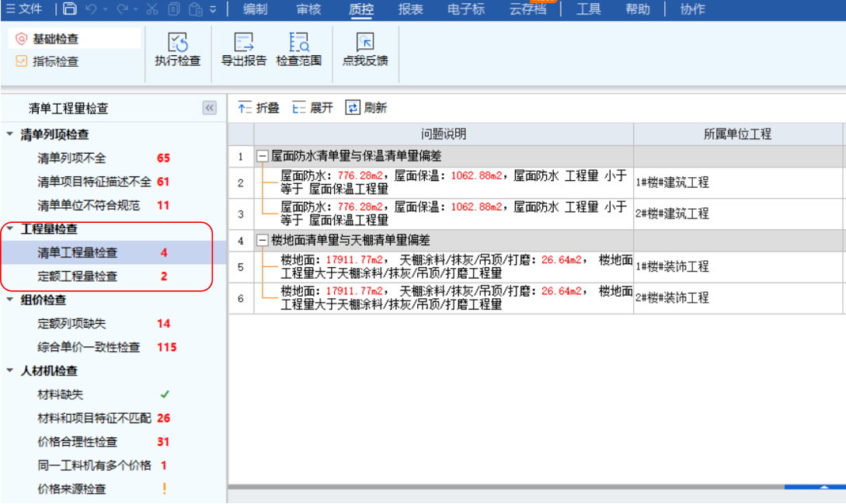Collapse the 人材机检查 group
Screen dimensions: 846x504
10,370
